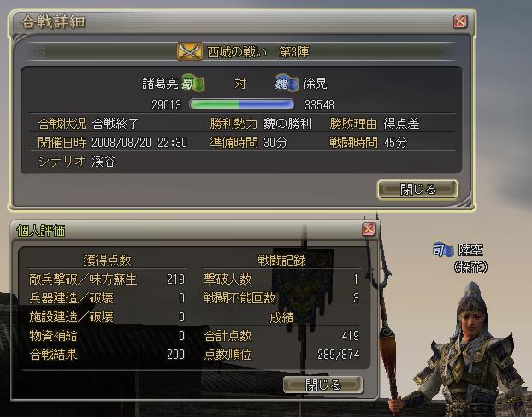Click the 戦闘記録 section header
The width and height of the screenshot is (532, 417).
coord(281,260)
